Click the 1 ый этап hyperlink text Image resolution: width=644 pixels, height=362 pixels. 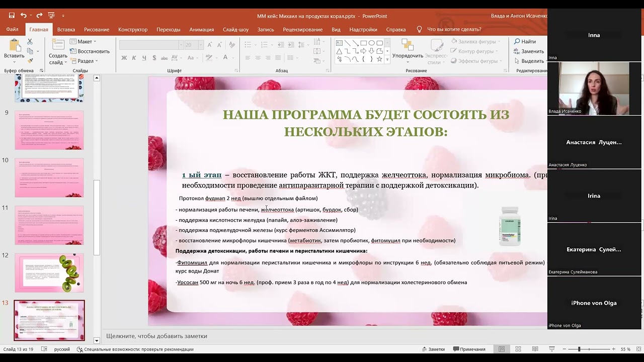click(202, 175)
